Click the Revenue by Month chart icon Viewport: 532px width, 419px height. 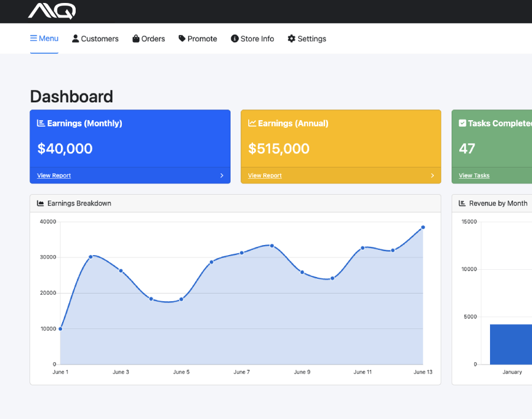pos(462,203)
